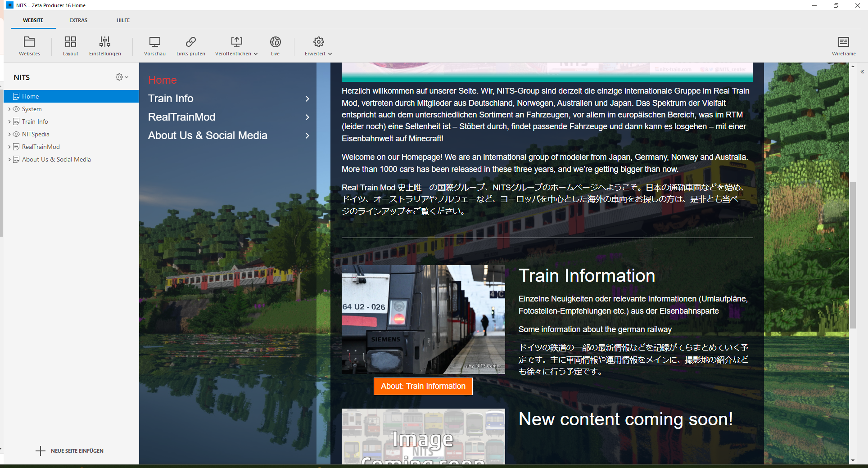Switch to the EXTRAS tab
868x468 pixels.
point(78,20)
